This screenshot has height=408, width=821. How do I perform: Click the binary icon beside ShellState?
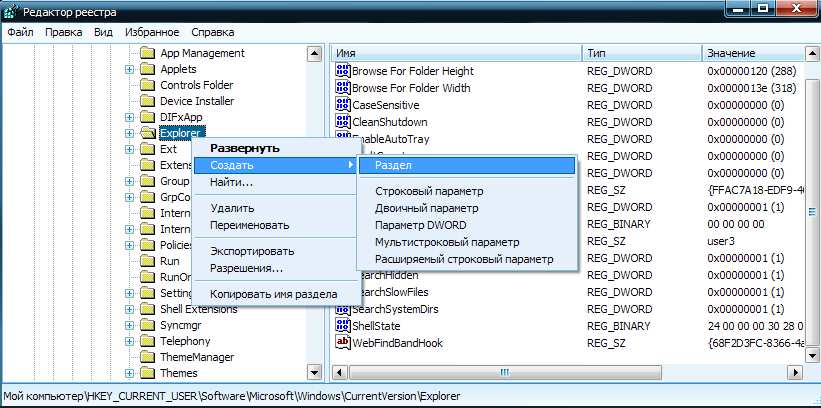(x=343, y=326)
